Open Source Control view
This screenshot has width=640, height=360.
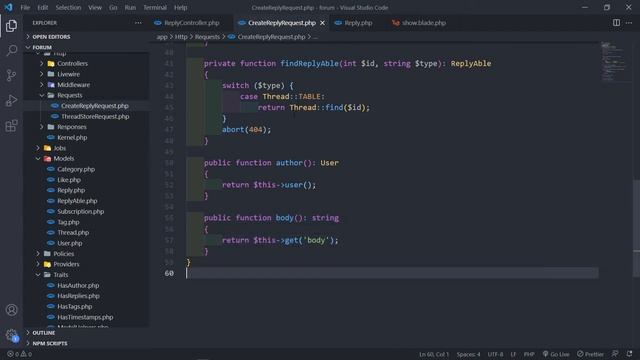coord(11,75)
